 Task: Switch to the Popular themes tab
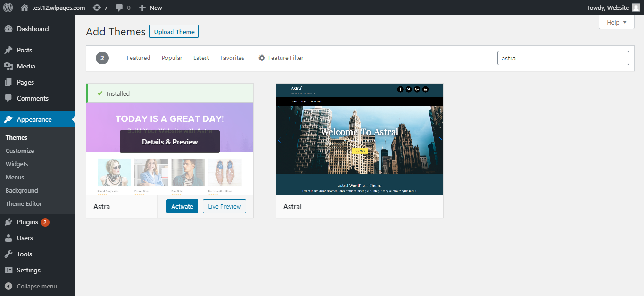click(x=172, y=58)
